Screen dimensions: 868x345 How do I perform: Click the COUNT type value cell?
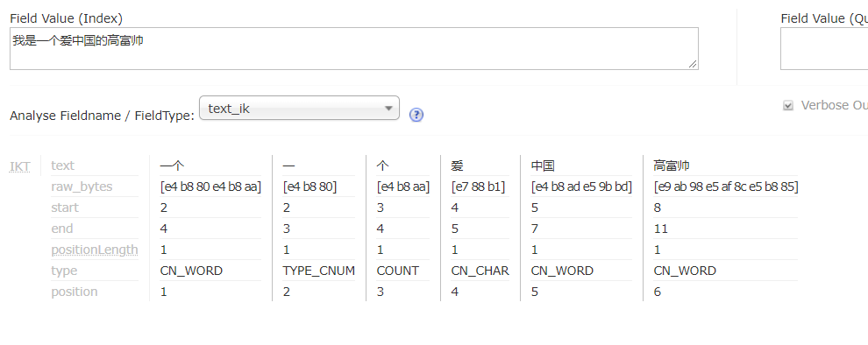397,271
